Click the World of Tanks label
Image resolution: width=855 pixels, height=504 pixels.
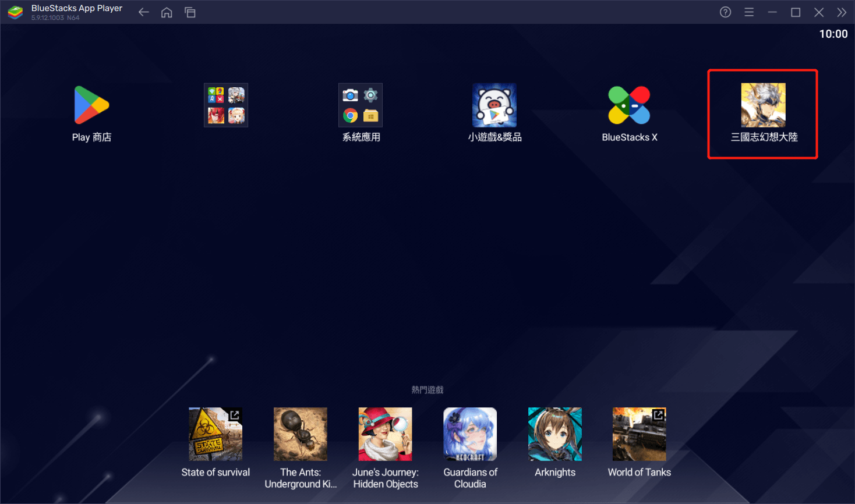pyautogui.click(x=640, y=472)
